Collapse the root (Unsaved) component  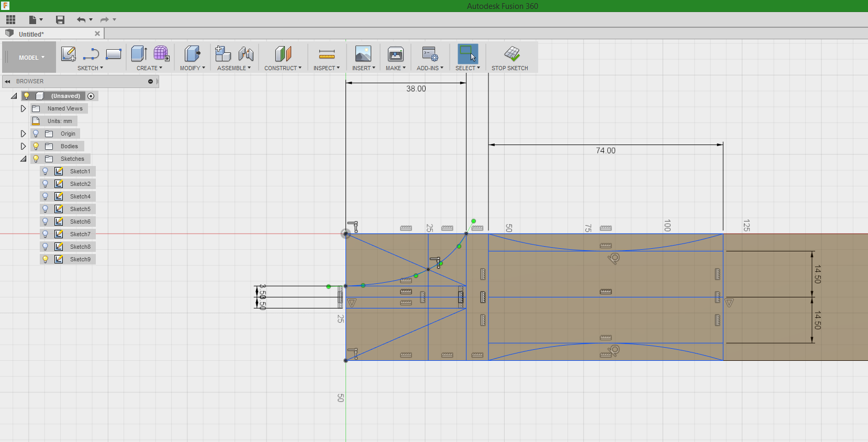[x=14, y=96]
